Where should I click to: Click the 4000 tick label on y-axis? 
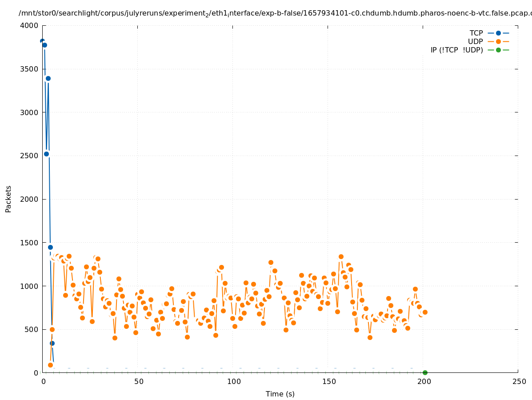tap(30, 26)
